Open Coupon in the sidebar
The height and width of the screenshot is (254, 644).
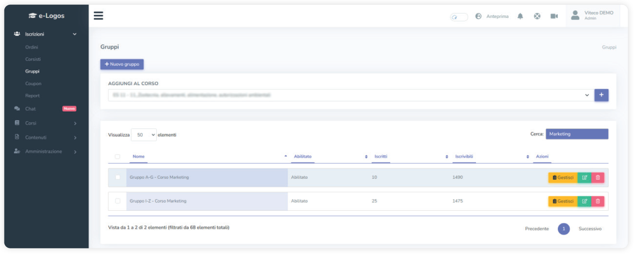[x=33, y=84]
